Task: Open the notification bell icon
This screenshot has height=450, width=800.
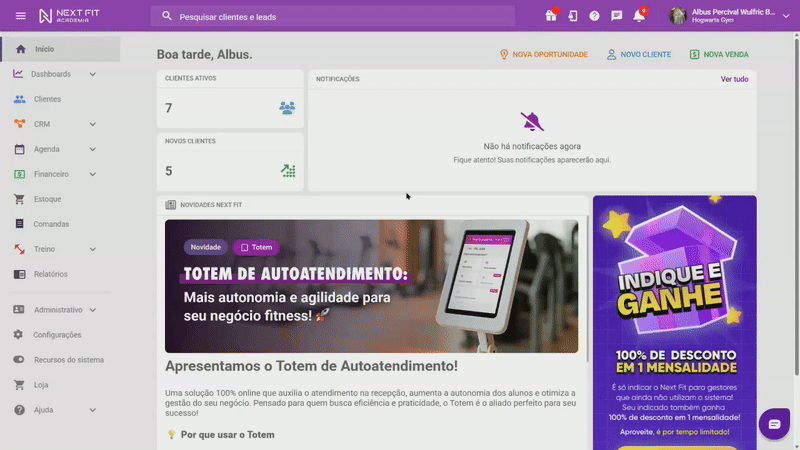Action: (x=639, y=16)
